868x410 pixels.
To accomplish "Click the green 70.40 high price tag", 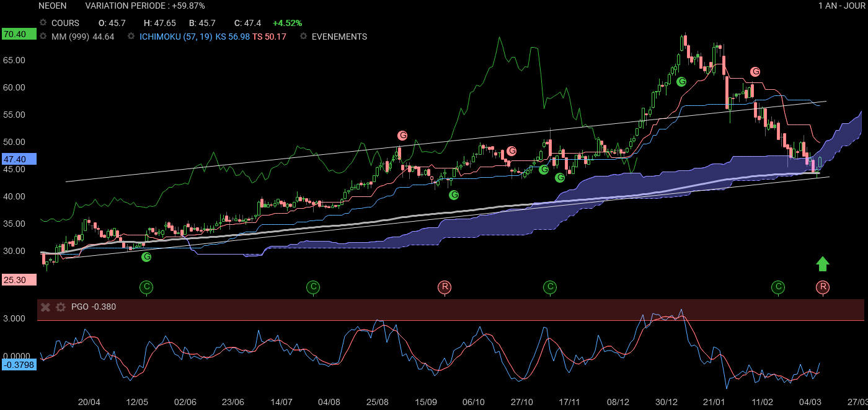I will point(19,34).
